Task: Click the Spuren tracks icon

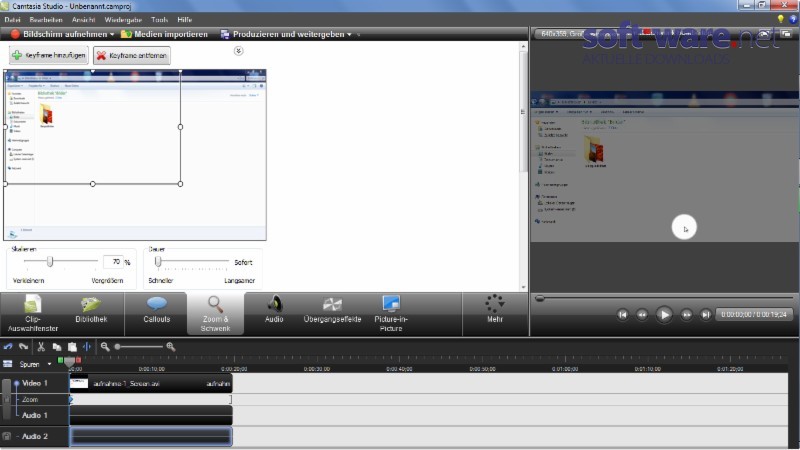Action: pyautogui.click(x=8, y=364)
